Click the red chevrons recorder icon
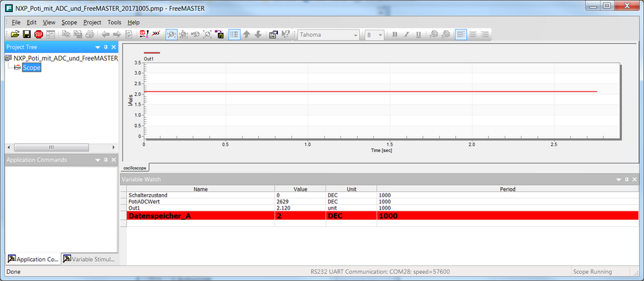The height and width of the screenshot is (281, 644). pos(155,35)
